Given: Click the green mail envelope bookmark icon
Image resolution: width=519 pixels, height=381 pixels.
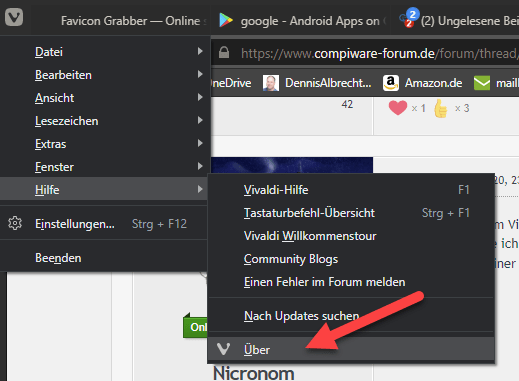Looking at the screenshot, I should point(482,83).
